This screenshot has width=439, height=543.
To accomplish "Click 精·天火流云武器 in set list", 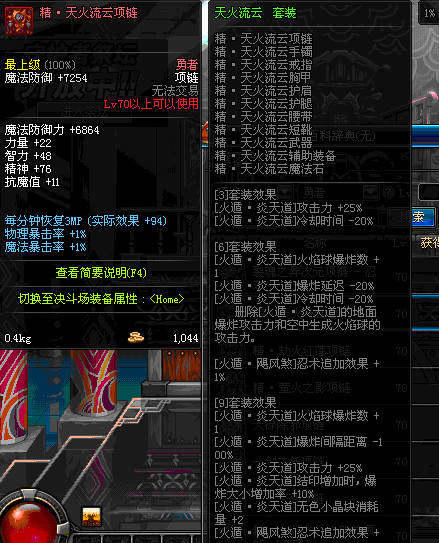I will click(x=263, y=143).
